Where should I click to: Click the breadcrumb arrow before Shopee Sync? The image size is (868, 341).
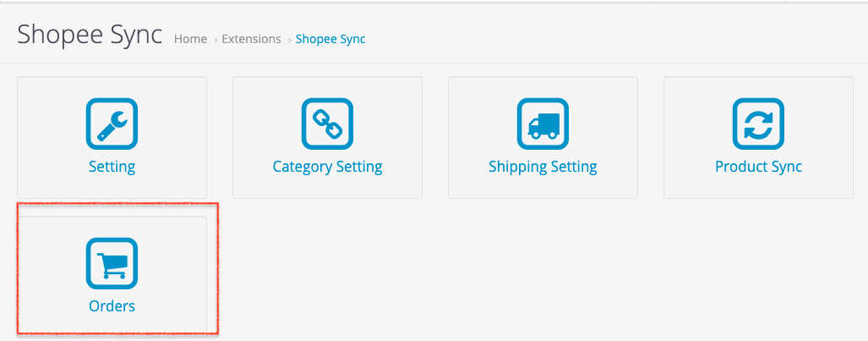point(289,40)
